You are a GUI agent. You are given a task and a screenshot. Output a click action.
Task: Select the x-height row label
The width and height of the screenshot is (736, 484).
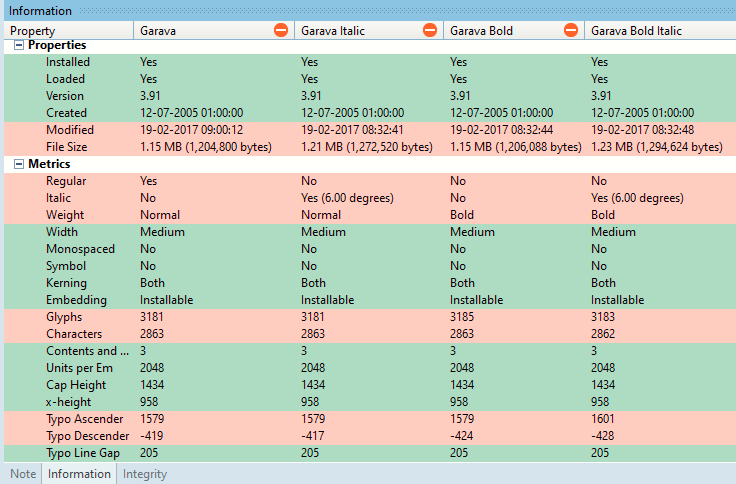pyautogui.click(x=69, y=402)
